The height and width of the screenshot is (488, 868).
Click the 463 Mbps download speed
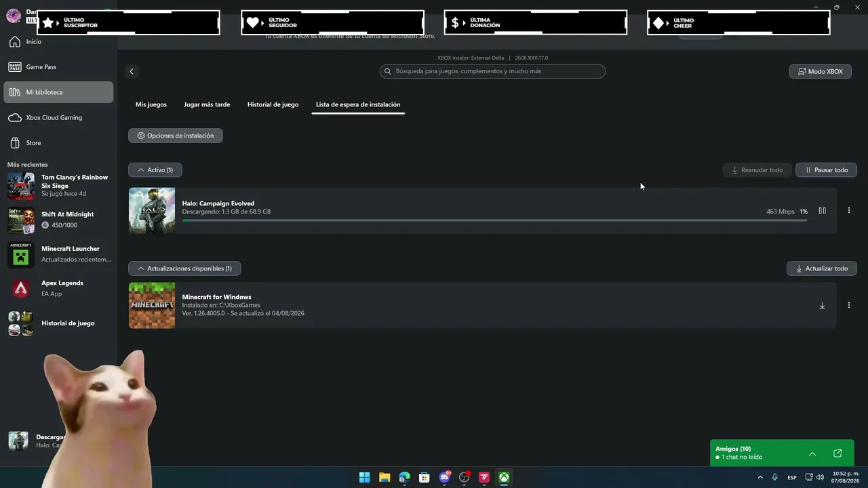coord(781,211)
